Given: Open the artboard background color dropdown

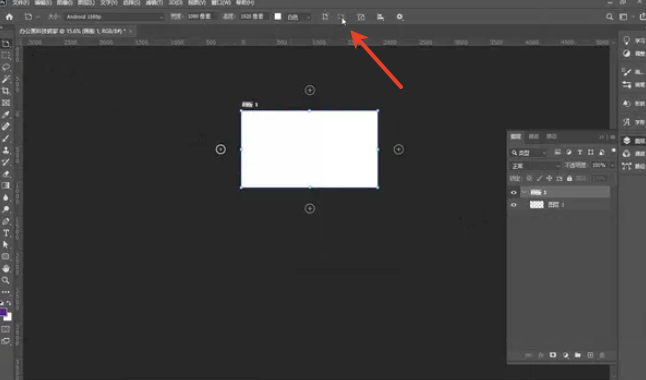Looking at the screenshot, I should point(299,17).
